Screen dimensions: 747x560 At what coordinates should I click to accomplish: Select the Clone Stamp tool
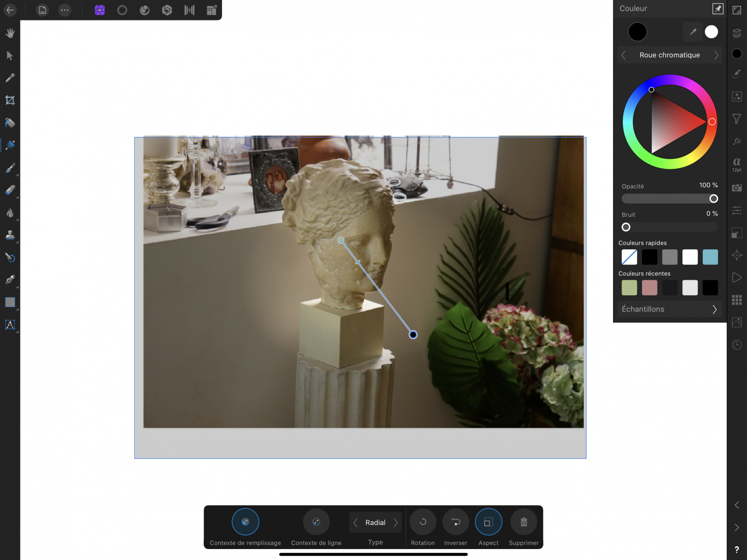coord(10,235)
